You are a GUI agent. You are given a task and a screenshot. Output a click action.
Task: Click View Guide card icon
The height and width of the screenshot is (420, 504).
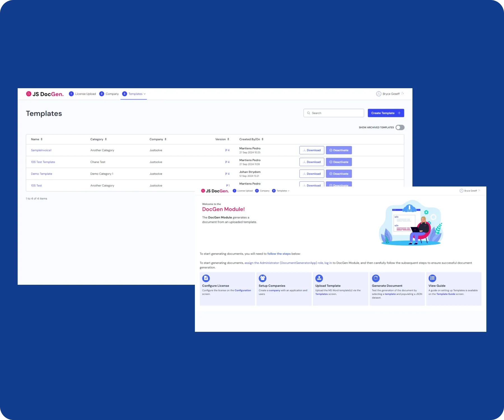433,278
